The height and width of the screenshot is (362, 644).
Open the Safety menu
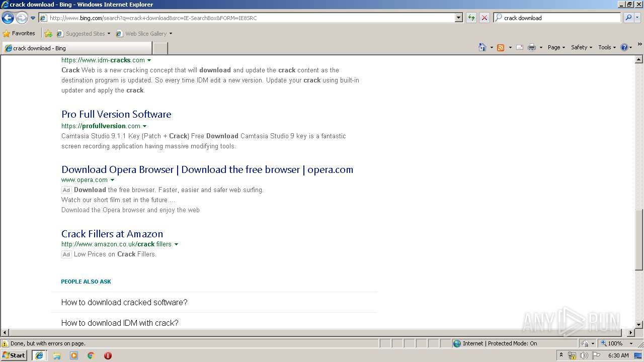click(582, 47)
